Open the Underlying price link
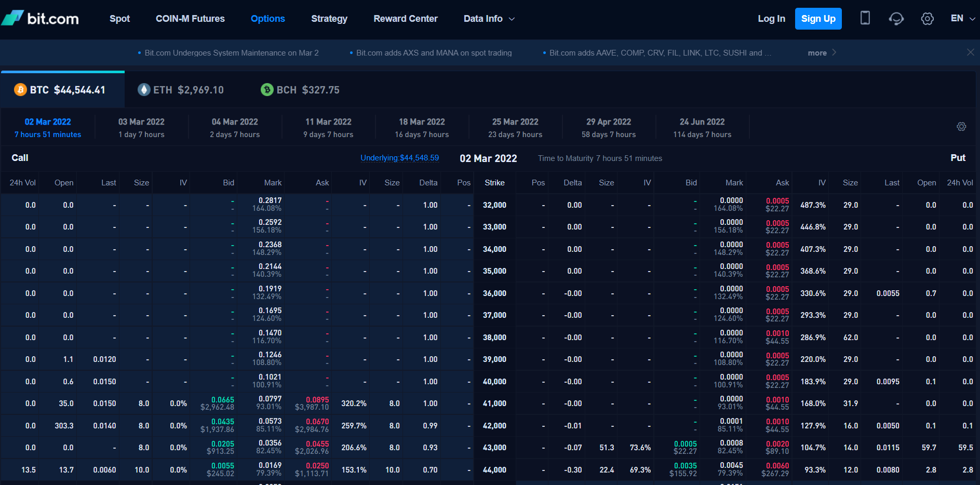Viewport: 980px width, 485px height. pos(399,158)
